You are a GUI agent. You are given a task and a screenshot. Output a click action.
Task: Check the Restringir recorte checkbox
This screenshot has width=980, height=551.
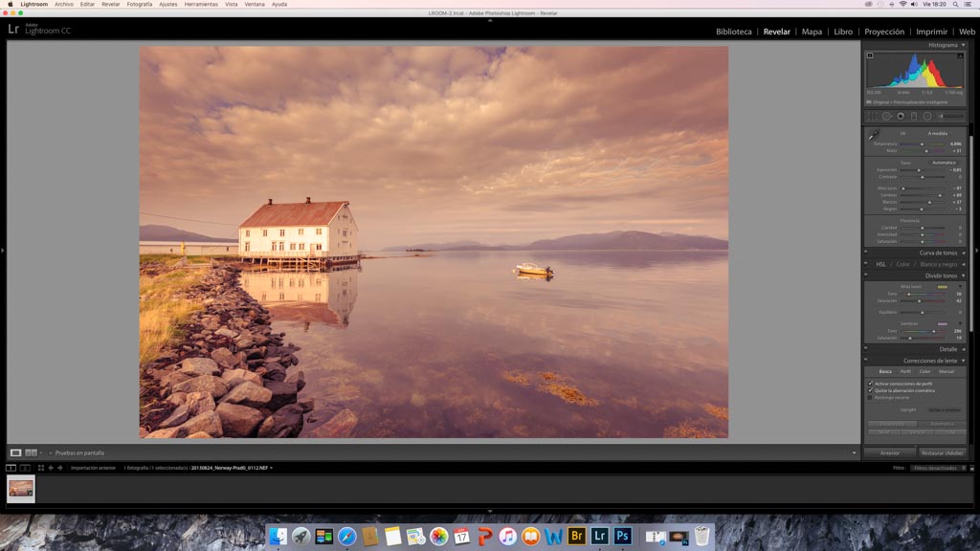point(870,397)
